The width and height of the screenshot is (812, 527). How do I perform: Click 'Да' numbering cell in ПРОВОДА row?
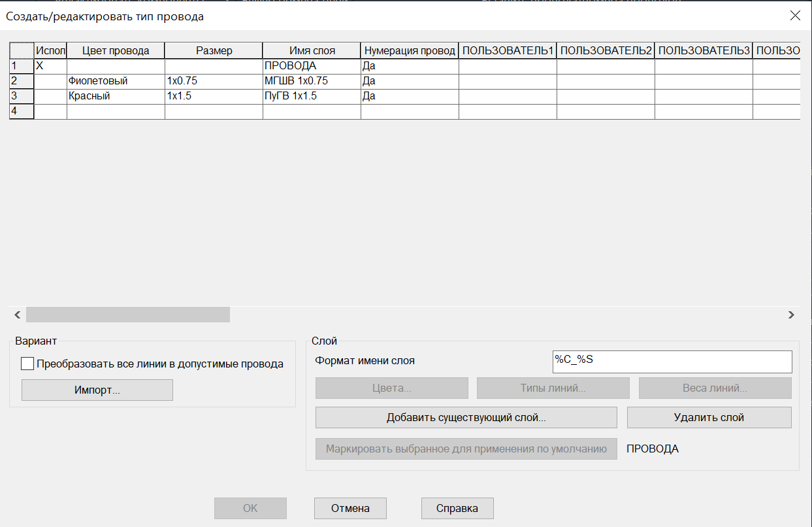point(410,66)
